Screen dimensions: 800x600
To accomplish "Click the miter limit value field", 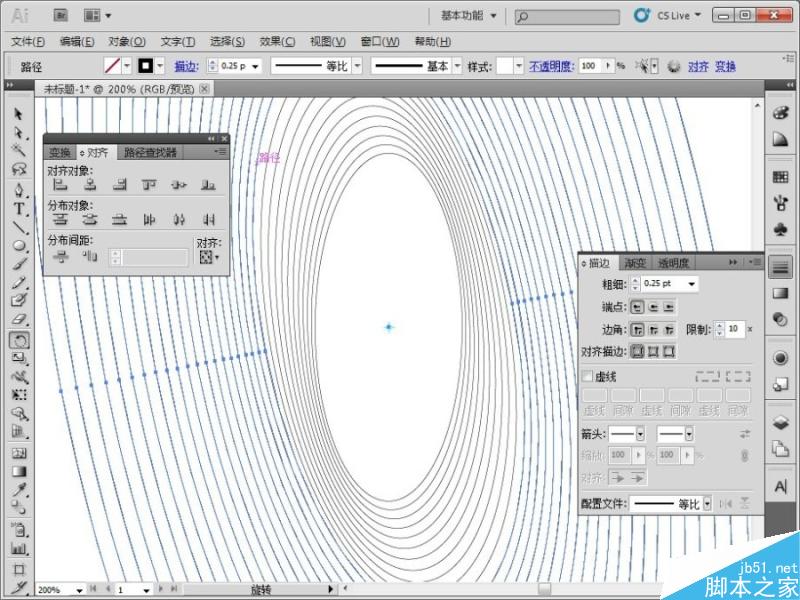I will pos(735,329).
